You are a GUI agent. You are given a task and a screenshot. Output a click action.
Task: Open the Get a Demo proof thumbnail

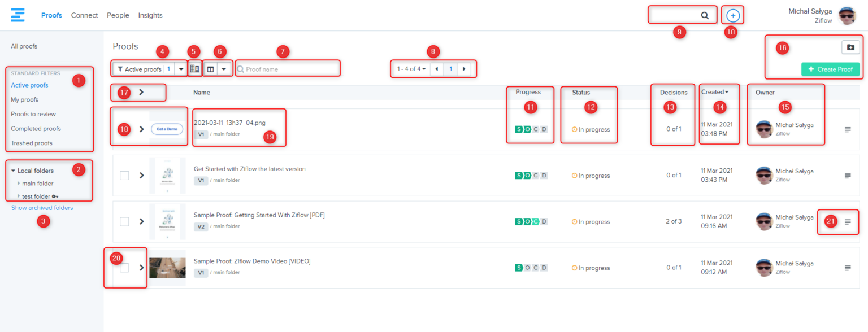tap(168, 129)
